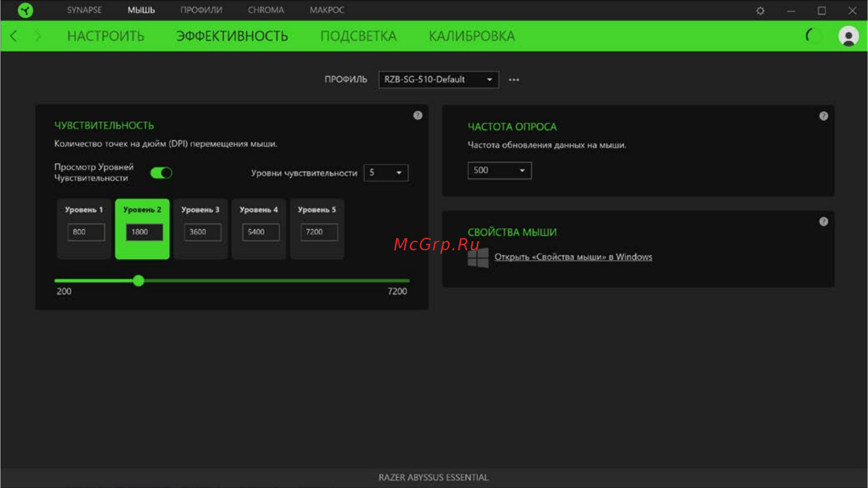Open «Свойства мыши» в Windows link
The image size is (868, 488).
[x=573, y=257]
